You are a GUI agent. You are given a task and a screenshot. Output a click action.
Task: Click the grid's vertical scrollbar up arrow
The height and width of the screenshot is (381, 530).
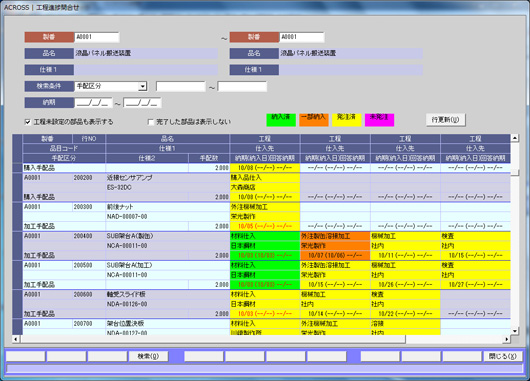click(514, 138)
